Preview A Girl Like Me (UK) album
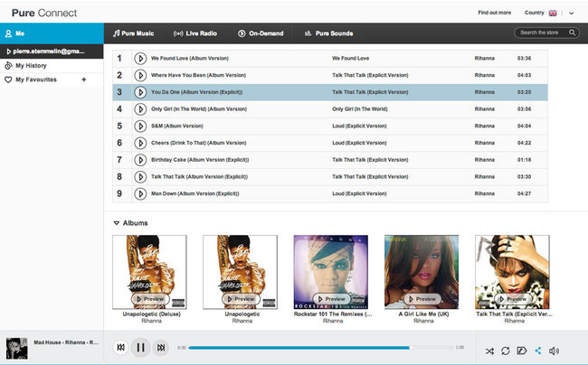 (x=422, y=299)
